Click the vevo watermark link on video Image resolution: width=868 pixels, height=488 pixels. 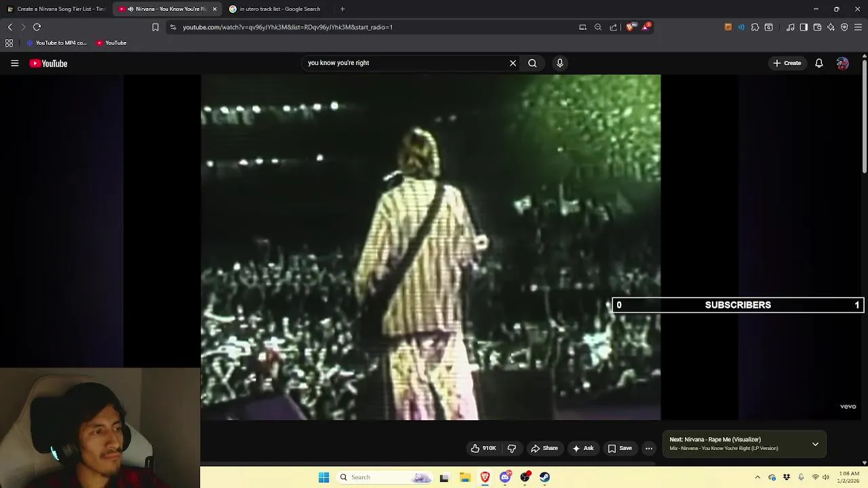click(x=848, y=407)
